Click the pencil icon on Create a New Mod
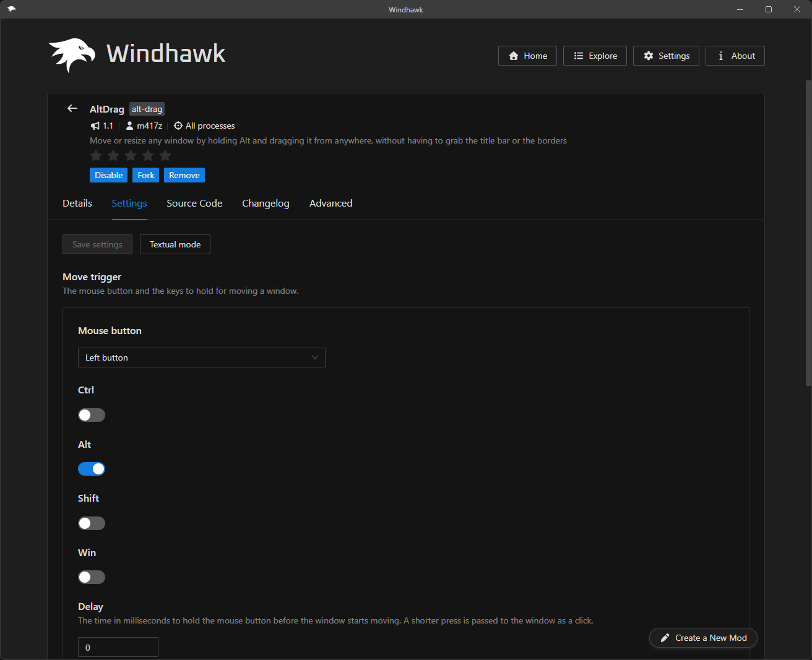This screenshot has height=660, width=812. (665, 638)
